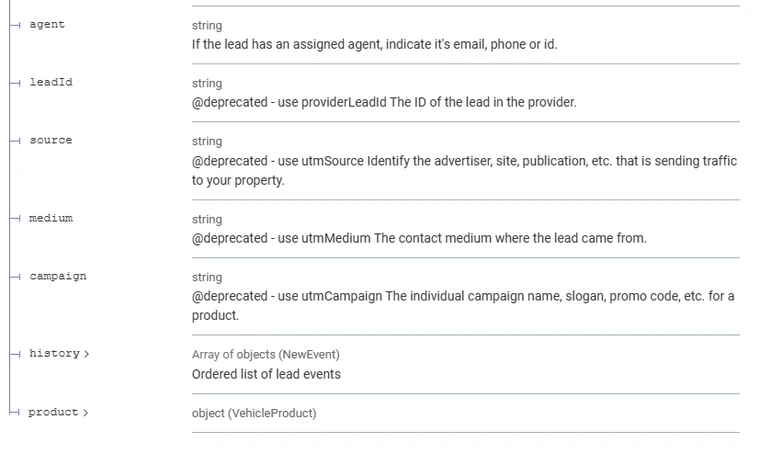Click 'Array of objects (NewEvent)' type text

pyautogui.click(x=266, y=355)
